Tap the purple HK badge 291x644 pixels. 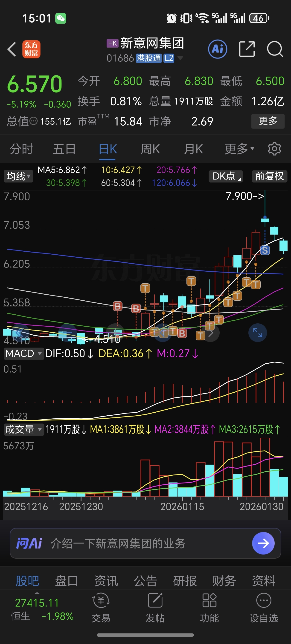coord(112,43)
